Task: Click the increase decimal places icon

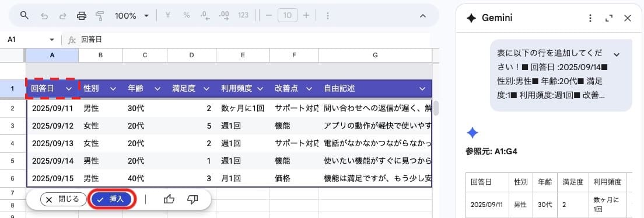Action: [224, 16]
